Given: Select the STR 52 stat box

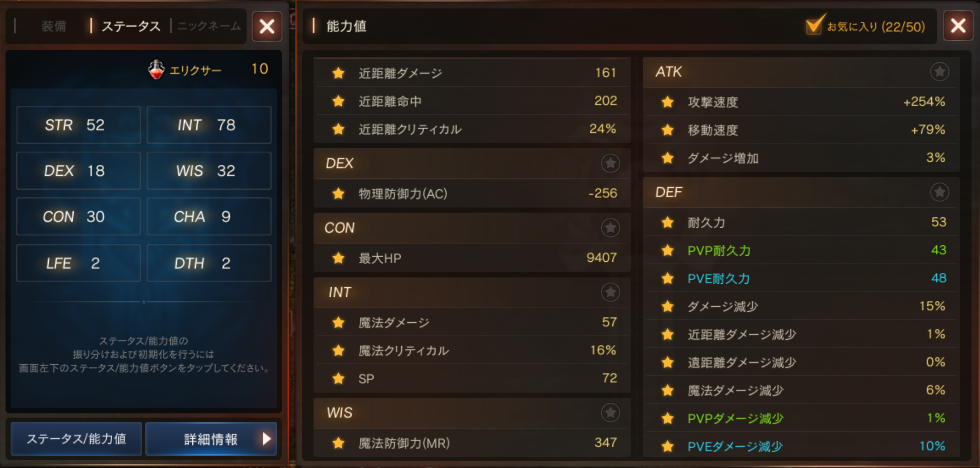Looking at the screenshot, I should tap(78, 125).
